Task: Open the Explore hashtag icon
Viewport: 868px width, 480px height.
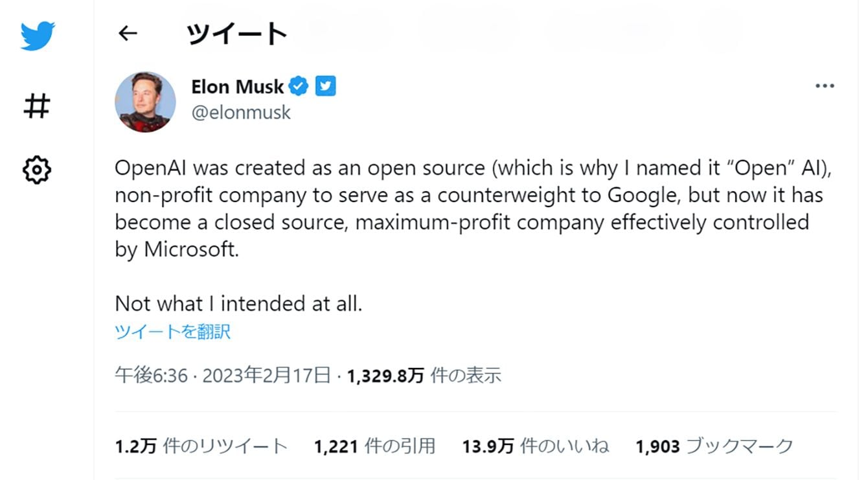Action: tap(37, 106)
